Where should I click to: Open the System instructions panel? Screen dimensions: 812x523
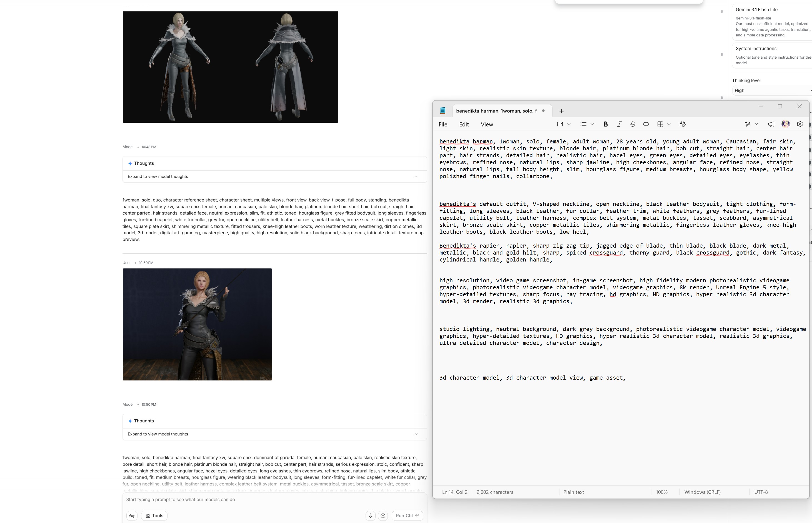tap(772, 55)
